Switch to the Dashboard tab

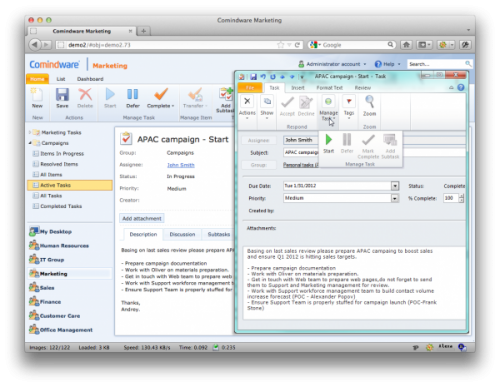(90, 79)
